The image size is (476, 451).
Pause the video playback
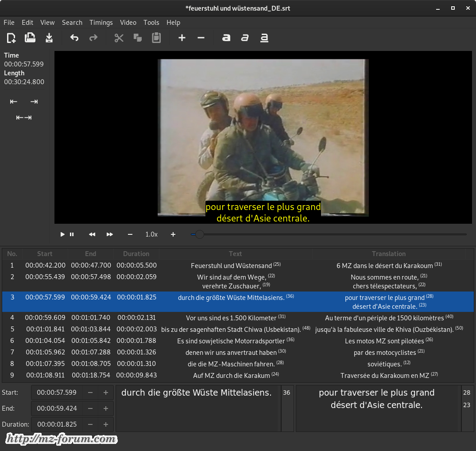pyautogui.click(x=72, y=234)
